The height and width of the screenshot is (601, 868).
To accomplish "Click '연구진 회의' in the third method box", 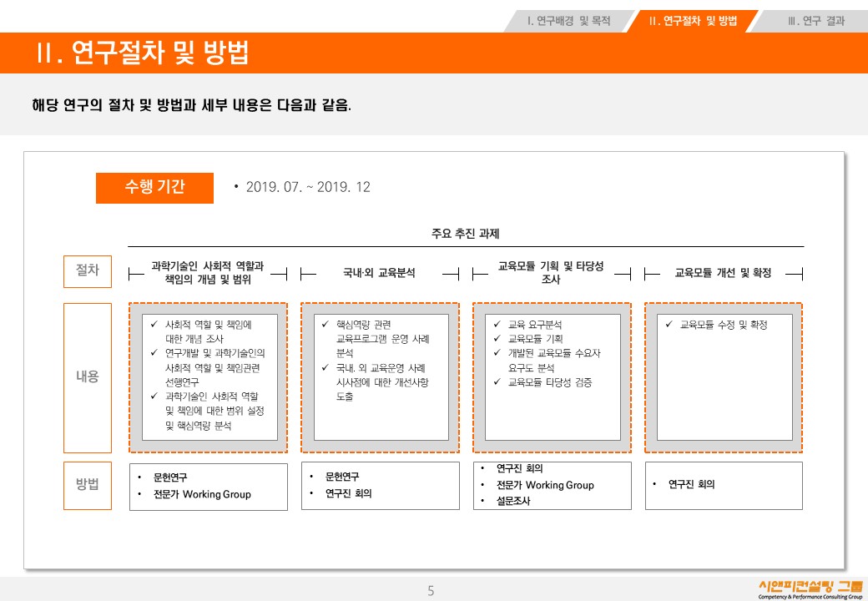I will (519, 468).
